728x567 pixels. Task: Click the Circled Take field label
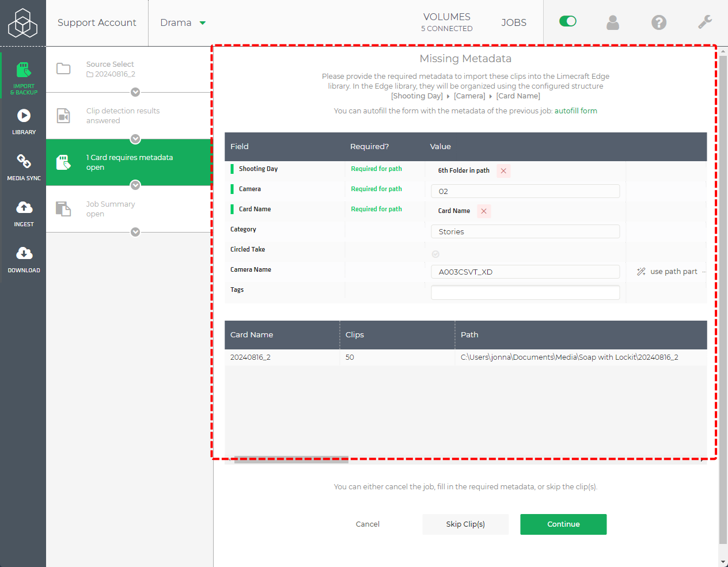click(x=248, y=250)
